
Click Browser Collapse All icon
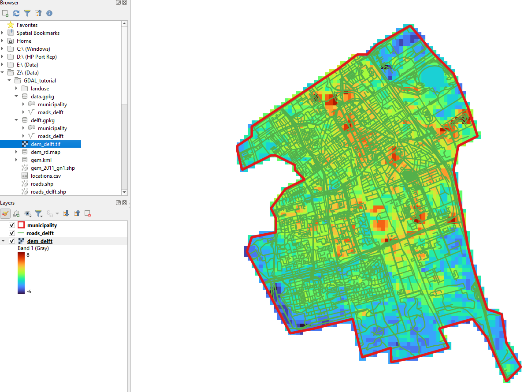[x=38, y=13]
